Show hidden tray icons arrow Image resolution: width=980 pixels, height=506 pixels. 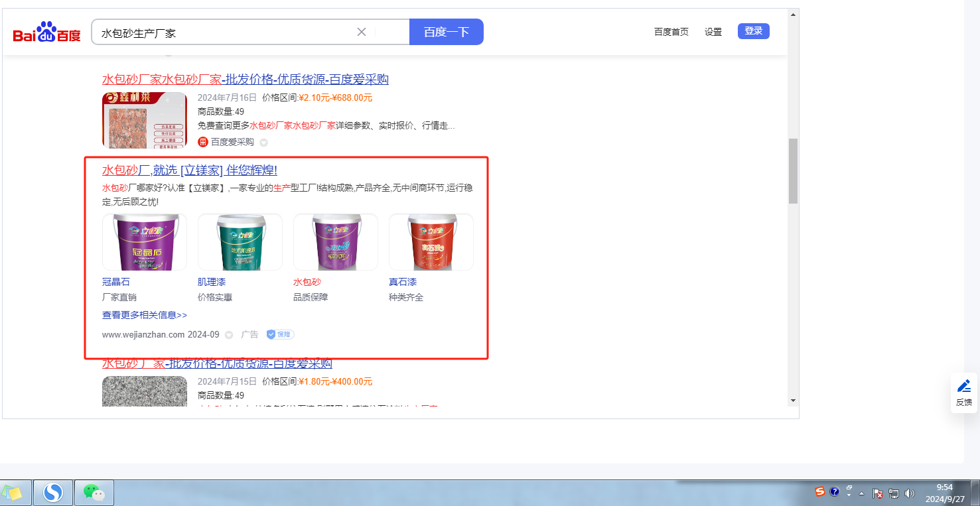click(x=862, y=493)
